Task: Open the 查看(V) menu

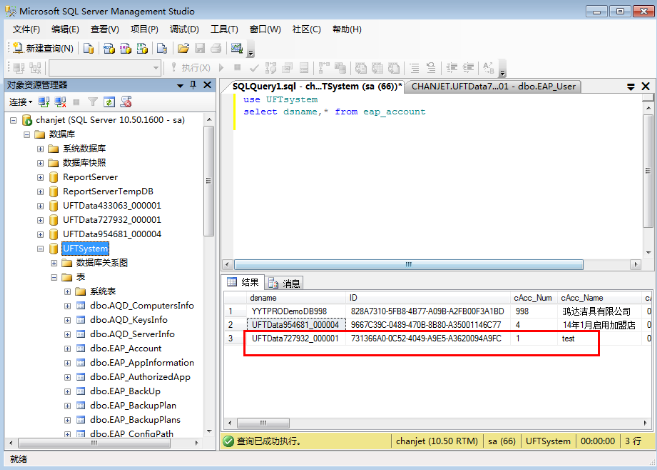Action: 105,29
